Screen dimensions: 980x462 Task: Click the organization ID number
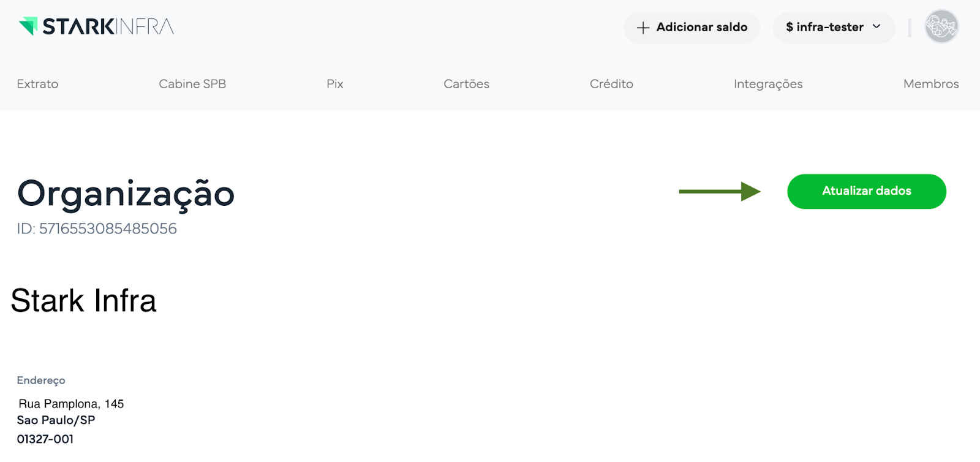coord(108,229)
